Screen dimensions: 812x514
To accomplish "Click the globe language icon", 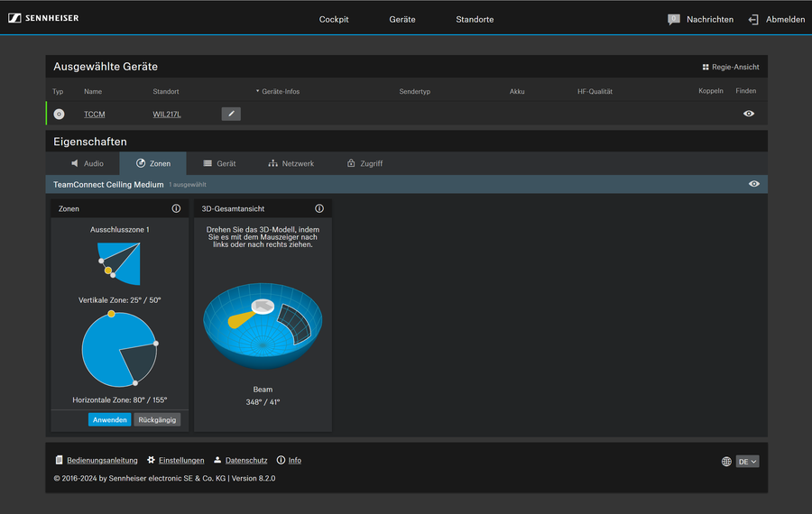I will tap(726, 461).
